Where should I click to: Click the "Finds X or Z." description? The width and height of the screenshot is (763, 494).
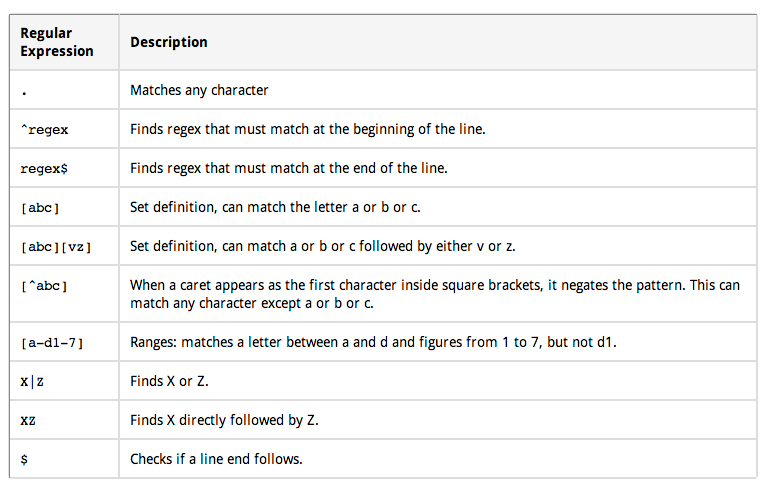tap(170, 382)
